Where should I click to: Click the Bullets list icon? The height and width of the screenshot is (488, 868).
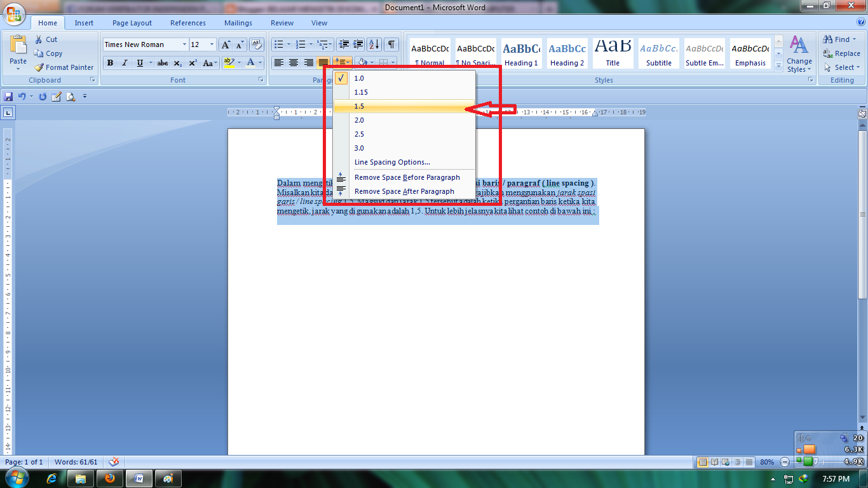click(278, 44)
